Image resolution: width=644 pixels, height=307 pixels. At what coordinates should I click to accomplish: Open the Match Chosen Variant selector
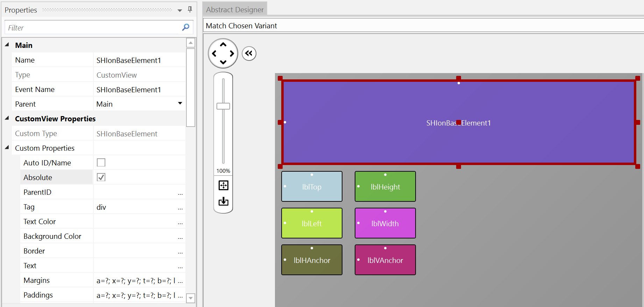click(423, 26)
